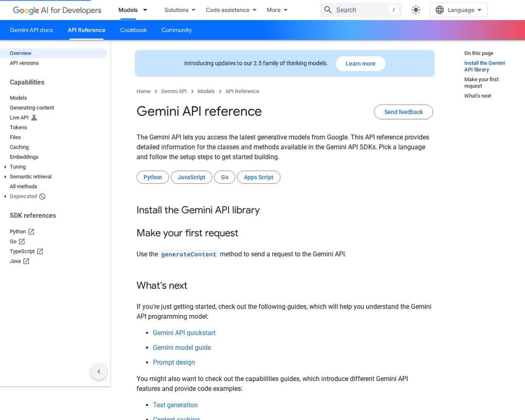Open Tokens in the sidebar
The height and width of the screenshot is (420, 525).
(x=18, y=128)
